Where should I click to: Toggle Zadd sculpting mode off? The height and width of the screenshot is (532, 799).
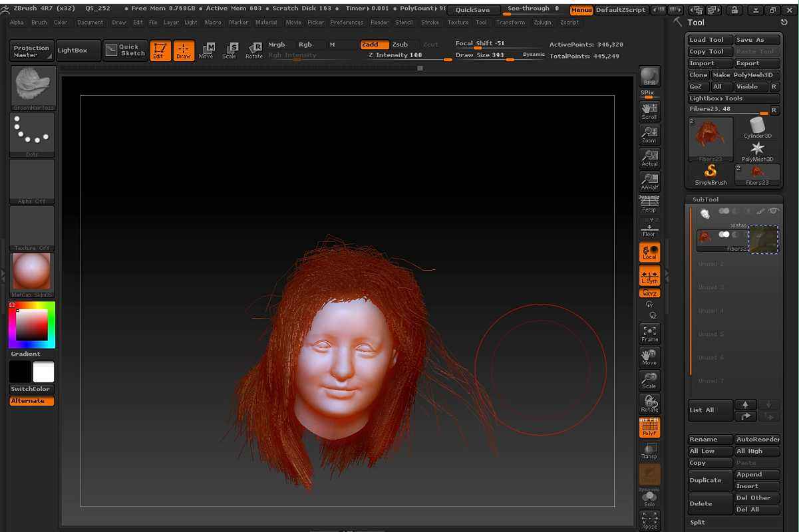(373, 45)
